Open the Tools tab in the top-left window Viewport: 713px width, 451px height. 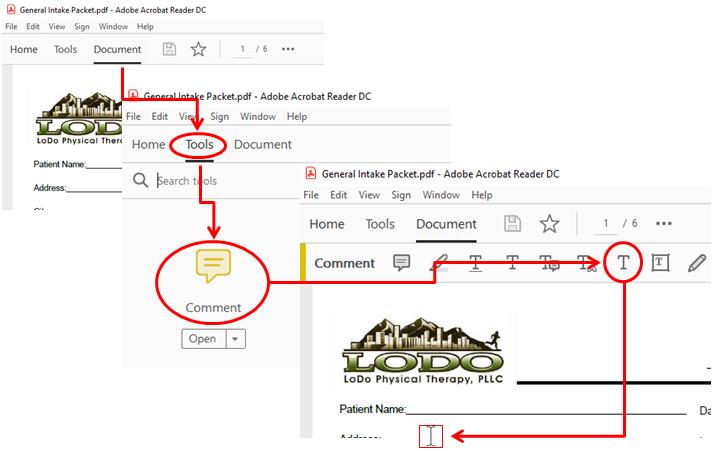point(65,49)
